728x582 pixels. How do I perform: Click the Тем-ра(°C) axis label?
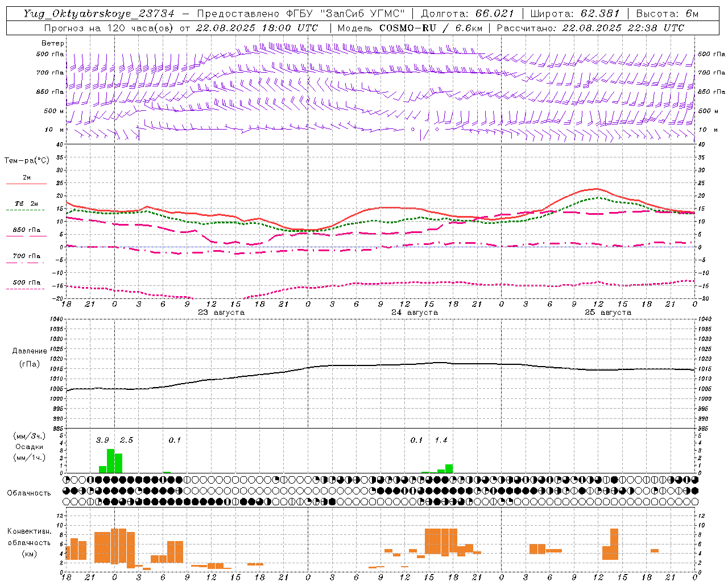pos(27,161)
